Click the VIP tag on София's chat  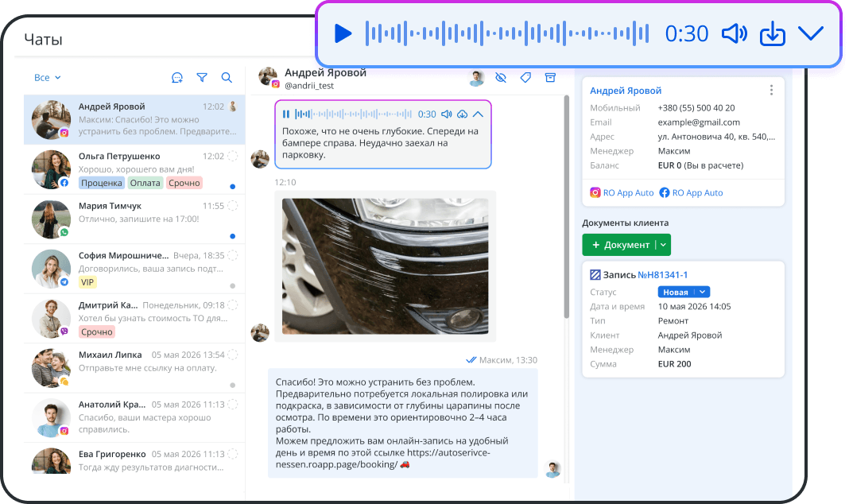(87, 282)
